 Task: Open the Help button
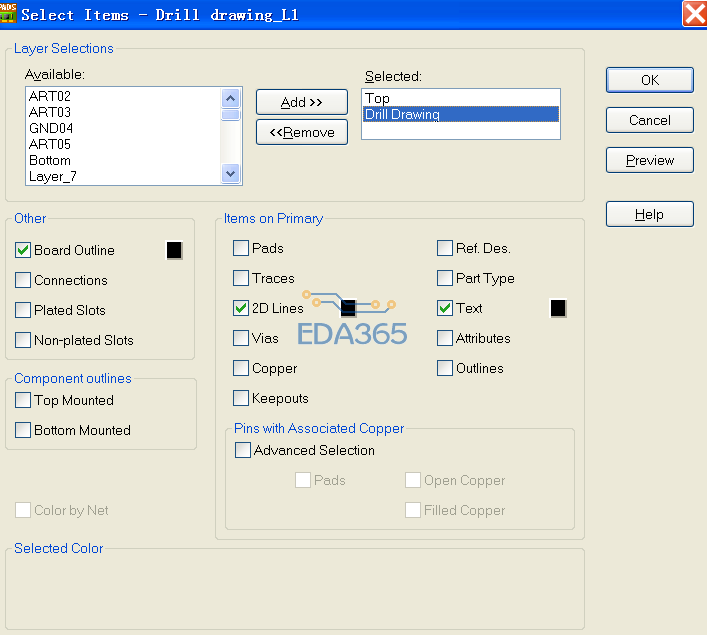[x=650, y=214]
